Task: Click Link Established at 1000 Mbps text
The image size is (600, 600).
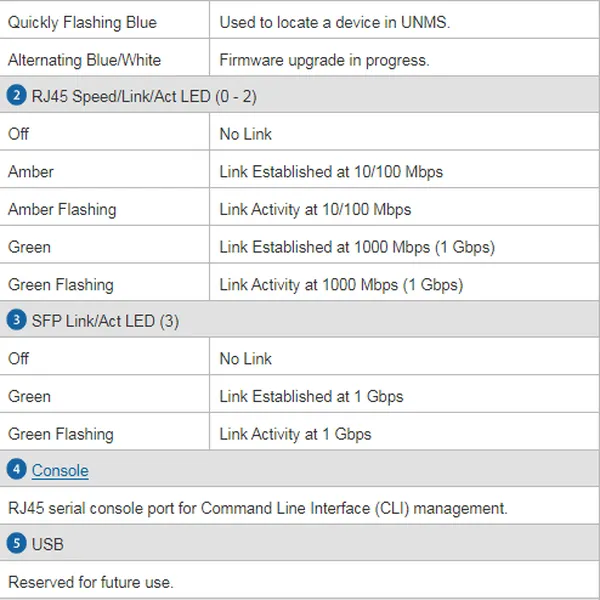Action: (357, 247)
